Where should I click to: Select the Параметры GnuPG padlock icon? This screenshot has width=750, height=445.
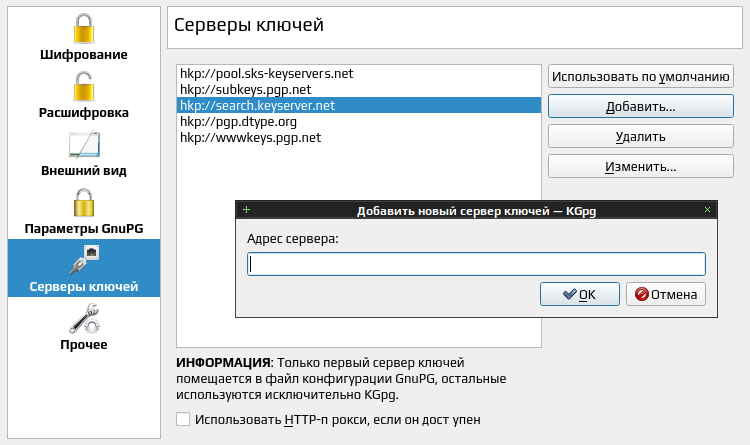click(84, 202)
